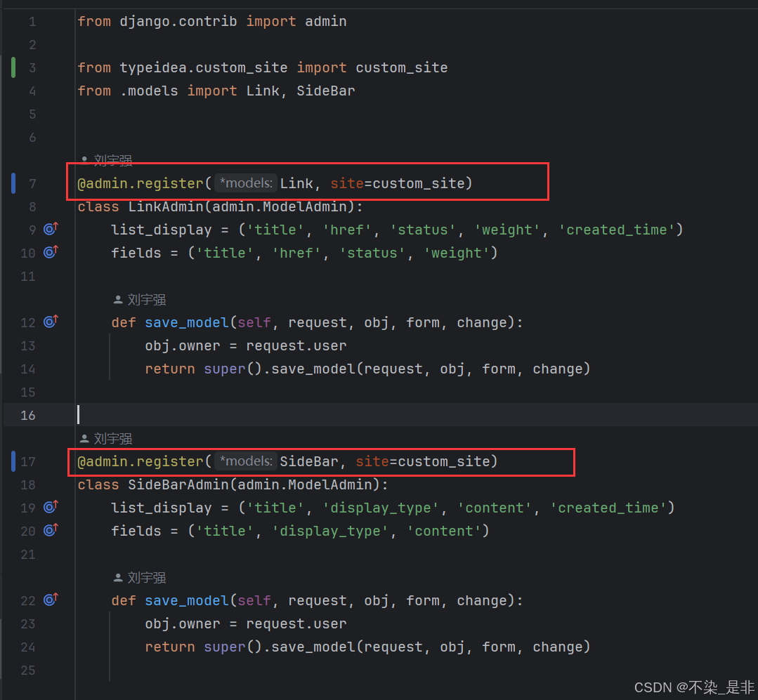The height and width of the screenshot is (700, 758).
Task: Click override gutter icon on line 12
Action: click(51, 322)
